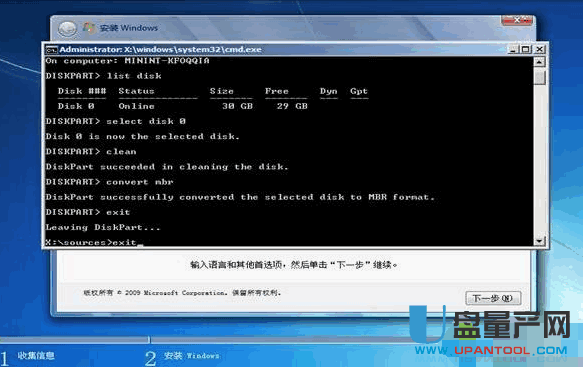
Task: Click 'Disk 0' entry in disk table
Action: point(76,106)
